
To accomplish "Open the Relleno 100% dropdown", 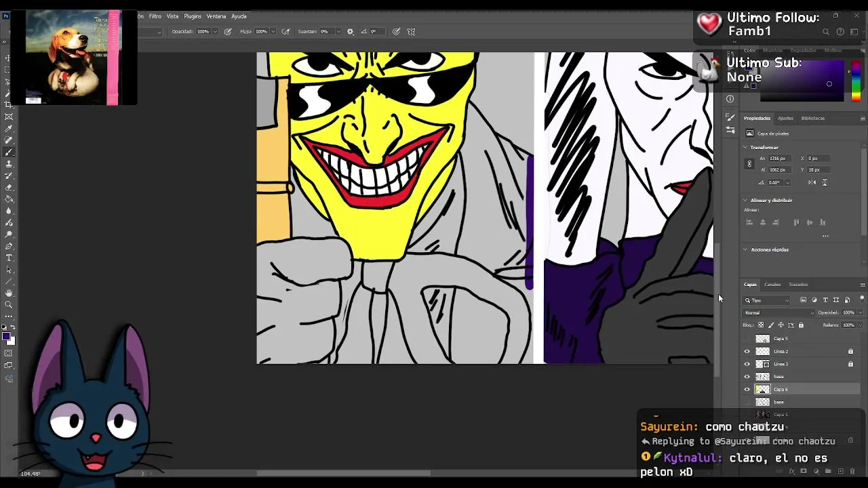I will [860, 325].
